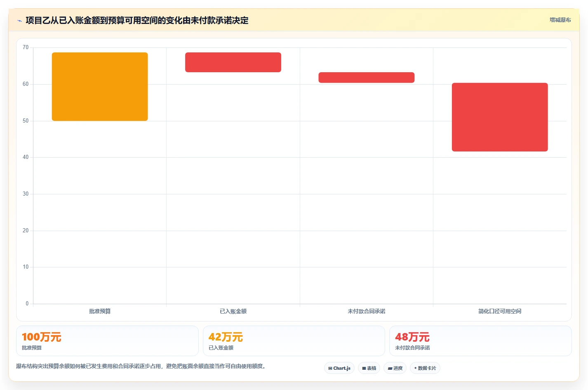Viewport: 588px width, 390px height.
Task: Click the 批准预算 x-axis label
Action: [x=100, y=311]
